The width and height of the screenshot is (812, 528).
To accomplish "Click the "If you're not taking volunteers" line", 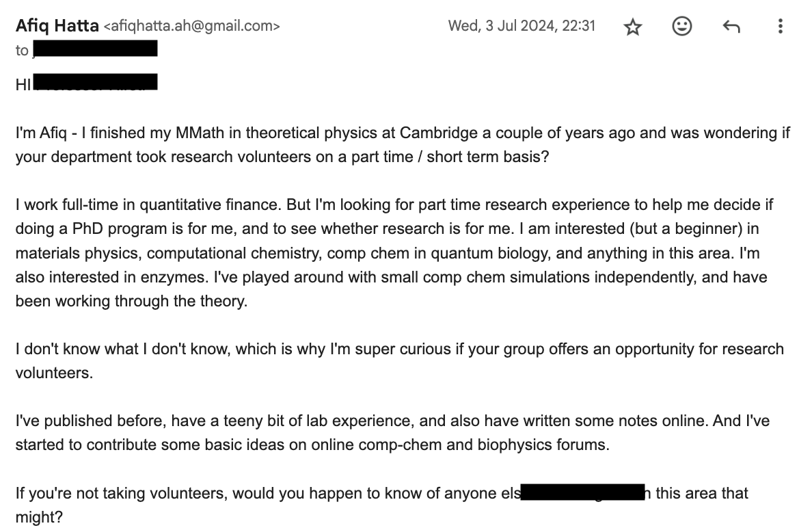I will tap(381, 492).
